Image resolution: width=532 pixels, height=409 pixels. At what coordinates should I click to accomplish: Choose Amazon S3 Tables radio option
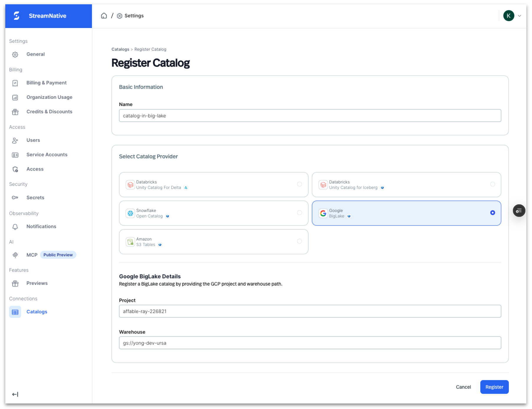click(299, 241)
